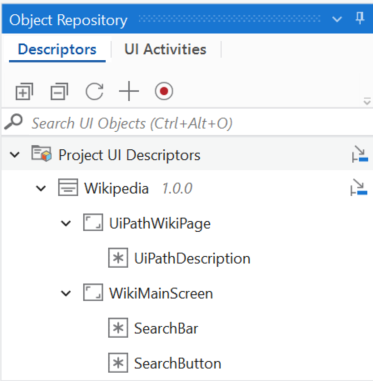Pin the Object Repository panel
373x381 pixels.
point(360,18)
